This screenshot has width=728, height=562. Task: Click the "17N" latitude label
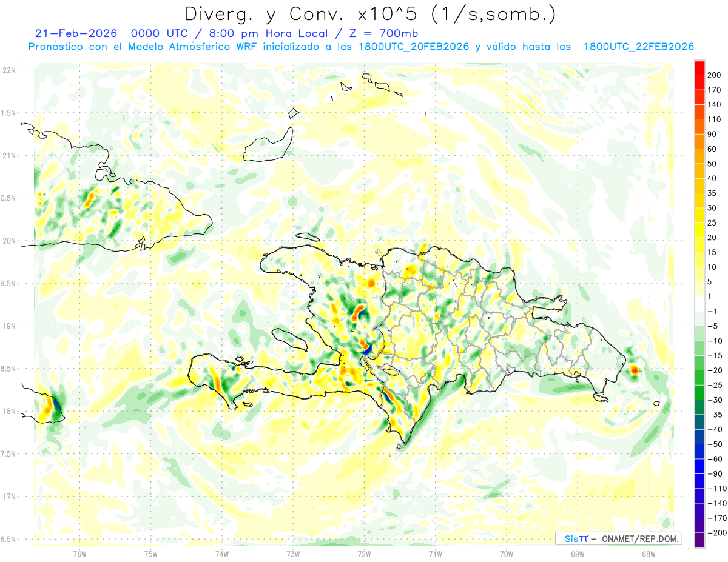[8, 497]
